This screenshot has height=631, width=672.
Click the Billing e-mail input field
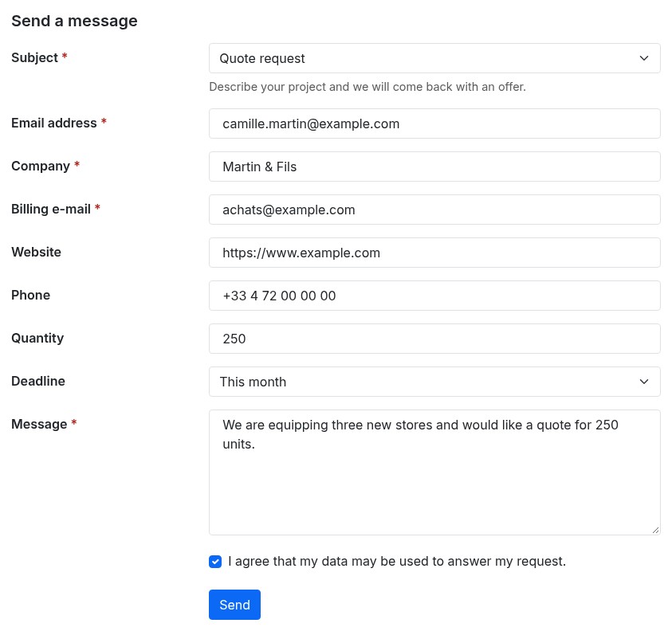pos(434,210)
